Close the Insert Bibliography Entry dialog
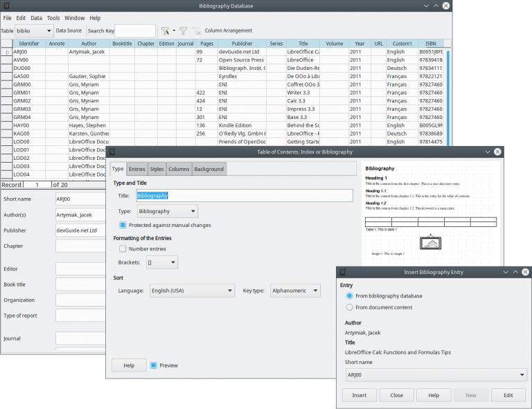 click(x=526, y=273)
